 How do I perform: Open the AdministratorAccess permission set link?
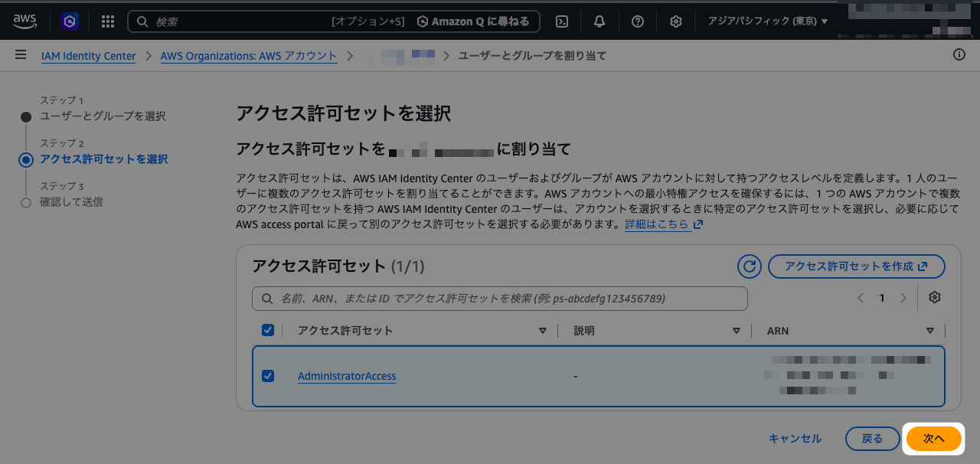click(347, 376)
